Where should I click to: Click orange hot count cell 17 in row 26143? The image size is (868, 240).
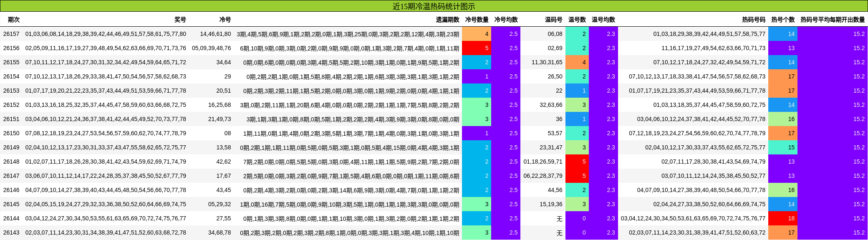coord(783,232)
